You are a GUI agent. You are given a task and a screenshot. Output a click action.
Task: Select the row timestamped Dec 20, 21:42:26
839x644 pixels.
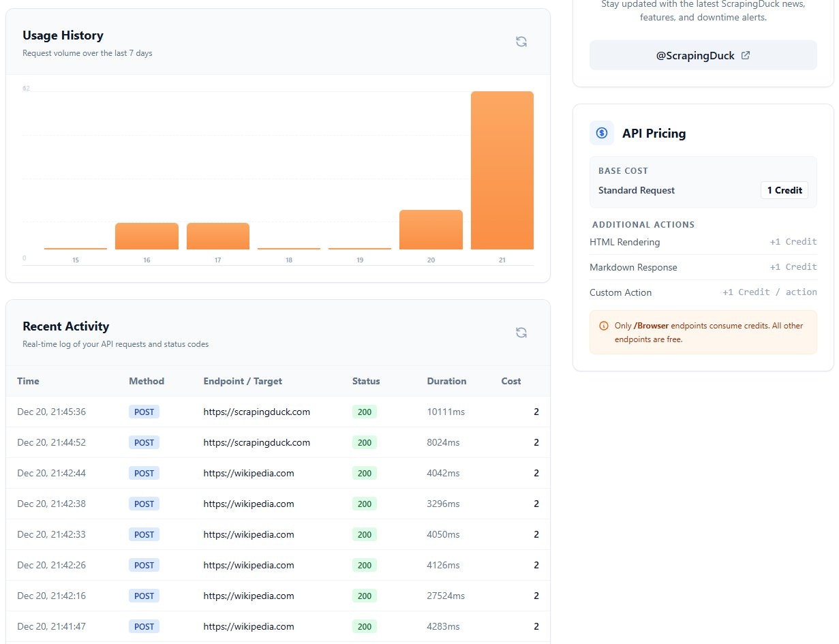278,565
